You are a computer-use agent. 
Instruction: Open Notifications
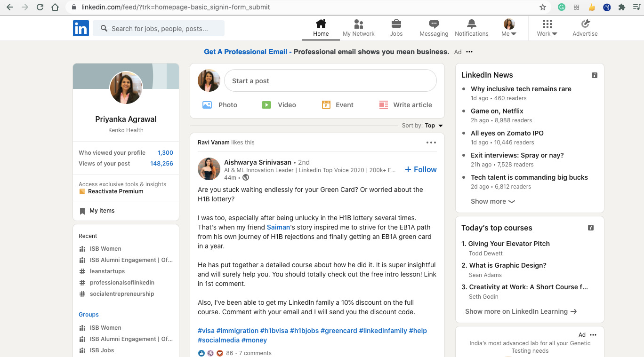click(x=472, y=28)
